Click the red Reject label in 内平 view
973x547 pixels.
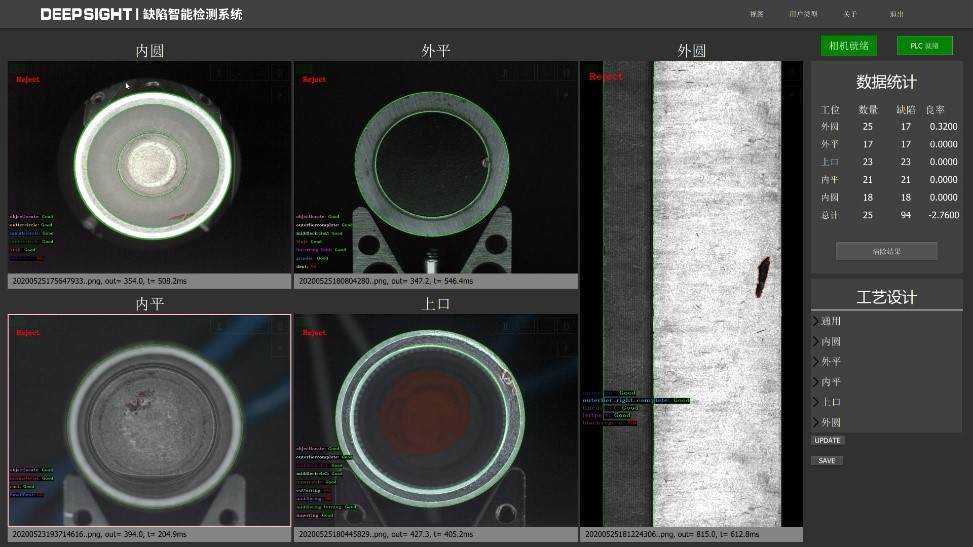(27, 333)
